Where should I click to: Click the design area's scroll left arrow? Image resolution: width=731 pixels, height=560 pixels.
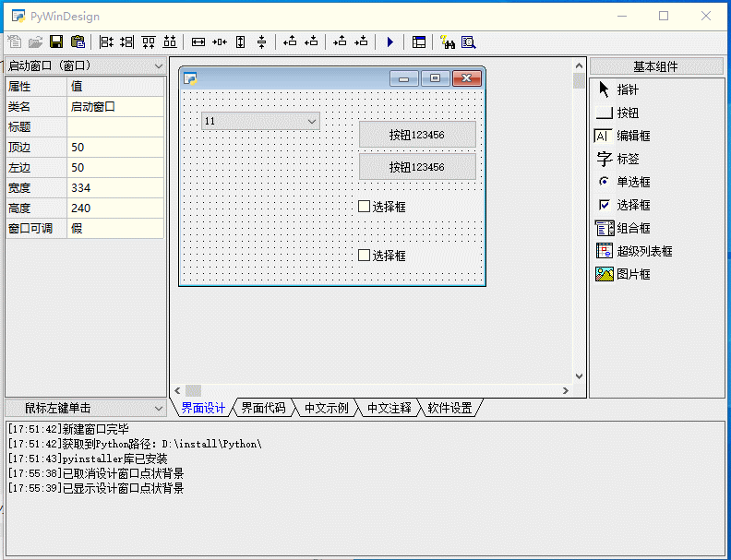point(177,390)
